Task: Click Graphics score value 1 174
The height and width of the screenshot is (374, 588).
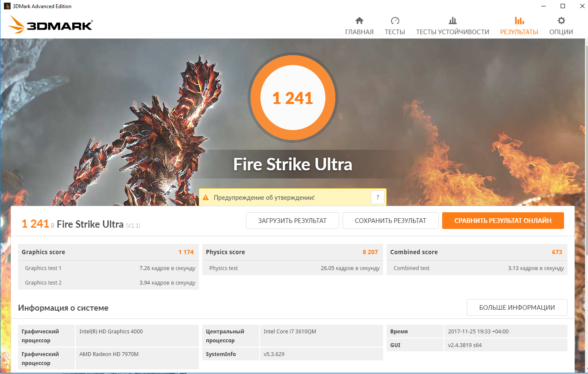Action: click(186, 252)
